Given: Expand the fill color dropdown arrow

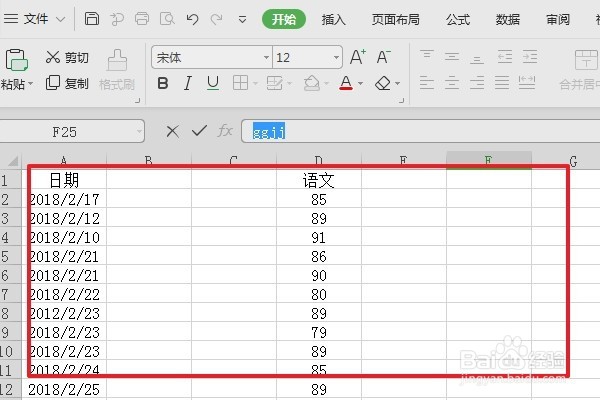Looking at the screenshot, I should 326,83.
